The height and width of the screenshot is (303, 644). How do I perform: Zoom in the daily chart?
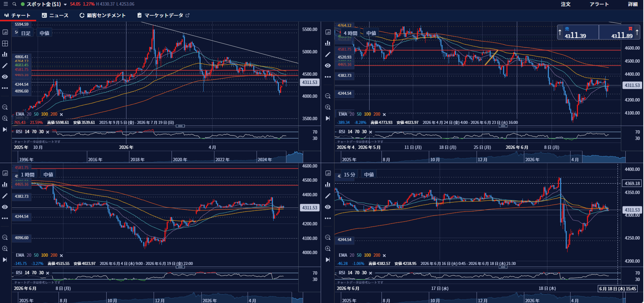[x=5, y=118]
